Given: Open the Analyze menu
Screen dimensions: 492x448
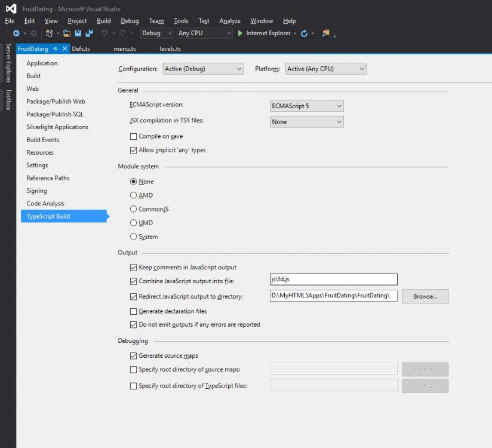Looking at the screenshot, I should (230, 21).
